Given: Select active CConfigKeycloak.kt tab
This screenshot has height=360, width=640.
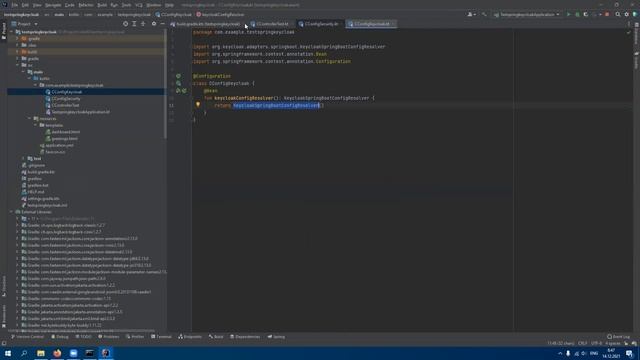Looking at the screenshot, I should [x=371, y=24].
